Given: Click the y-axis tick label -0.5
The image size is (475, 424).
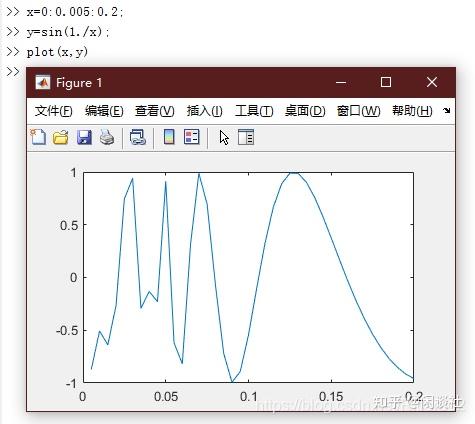Looking at the screenshot, I should 67,331.
